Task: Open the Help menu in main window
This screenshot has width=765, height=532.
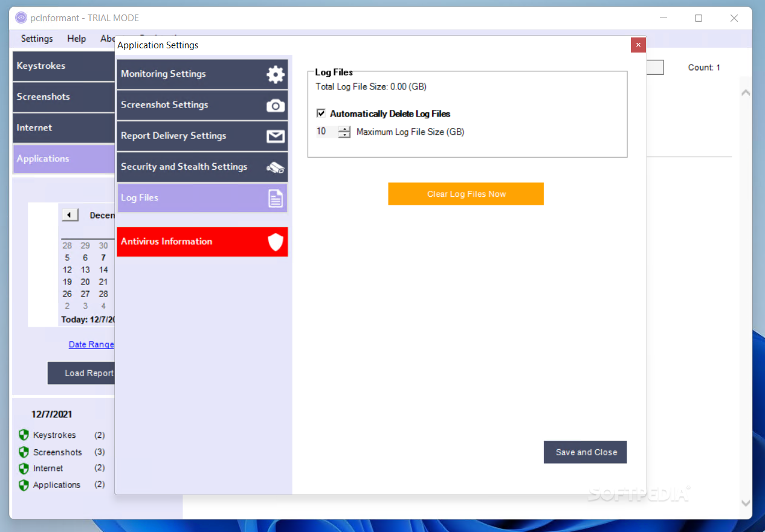Action: click(x=77, y=39)
